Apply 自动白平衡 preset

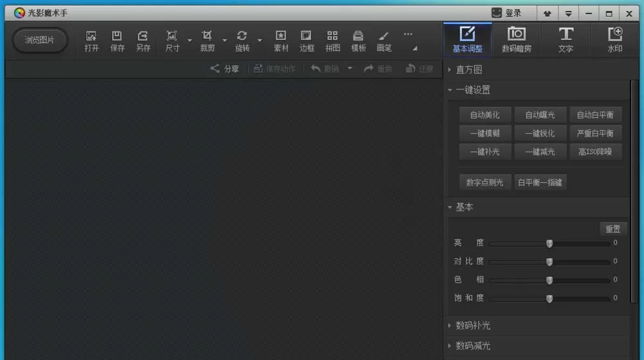click(595, 115)
